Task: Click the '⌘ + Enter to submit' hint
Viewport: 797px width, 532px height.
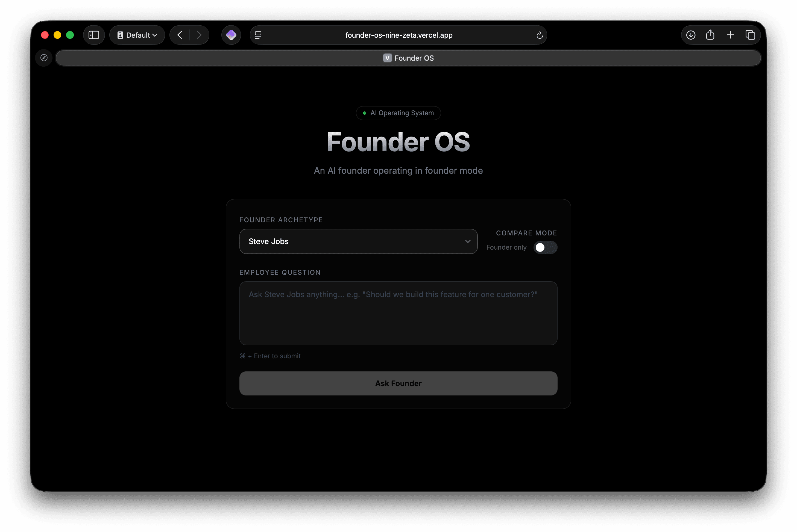Action: 270,356
